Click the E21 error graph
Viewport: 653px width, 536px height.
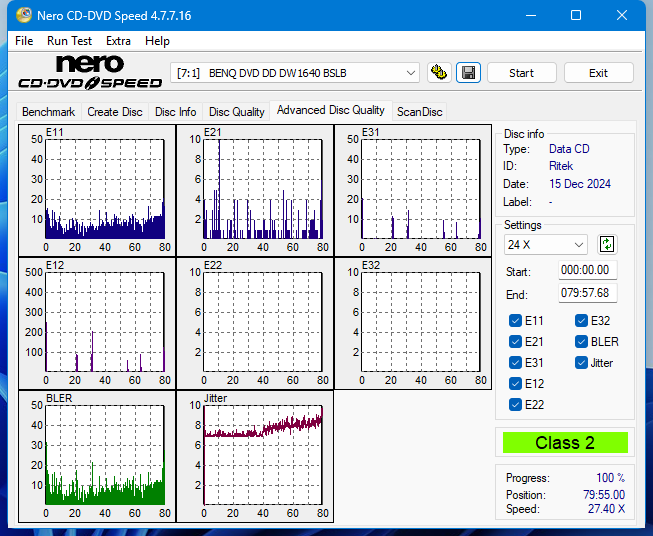255,191
